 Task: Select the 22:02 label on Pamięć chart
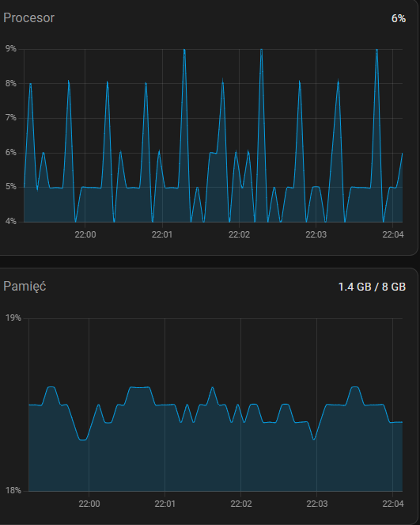click(241, 504)
